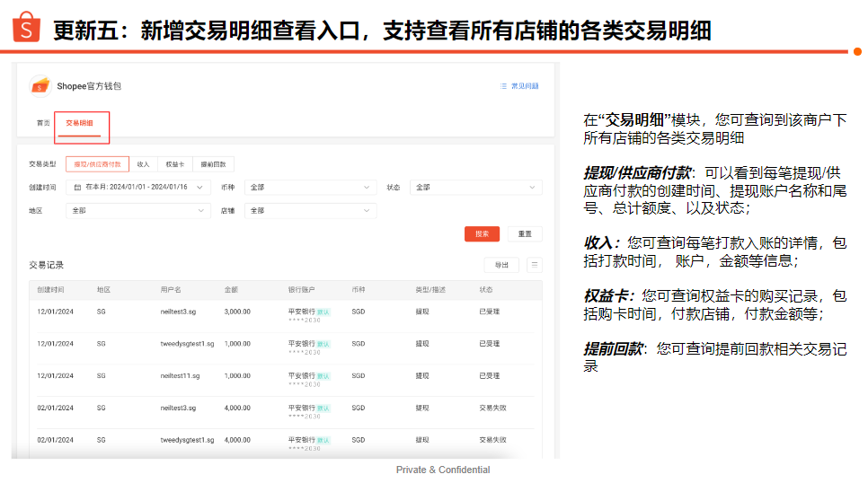Click the Shopee官方钱包 wallet icon
This screenshot has width=868, height=492.
pyautogui.click(x=40, y=86)
